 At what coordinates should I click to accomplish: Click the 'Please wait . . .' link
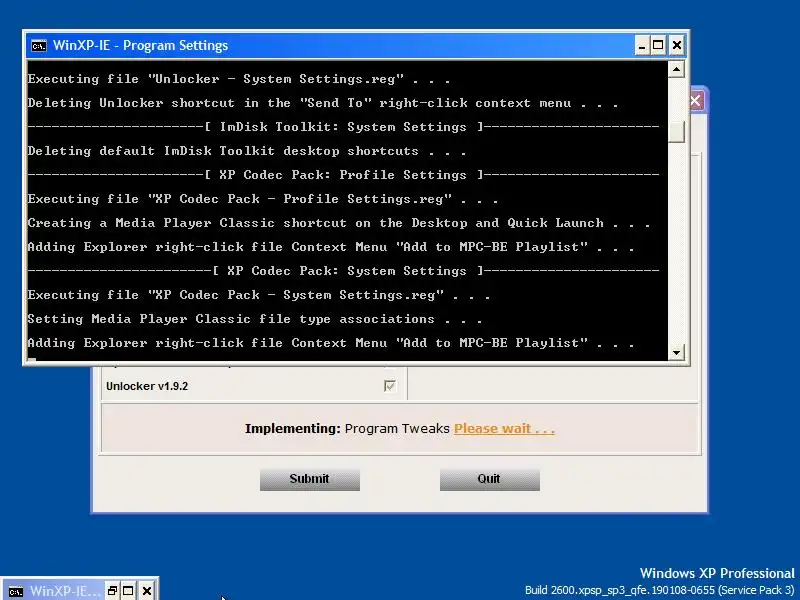coord(504,429)
